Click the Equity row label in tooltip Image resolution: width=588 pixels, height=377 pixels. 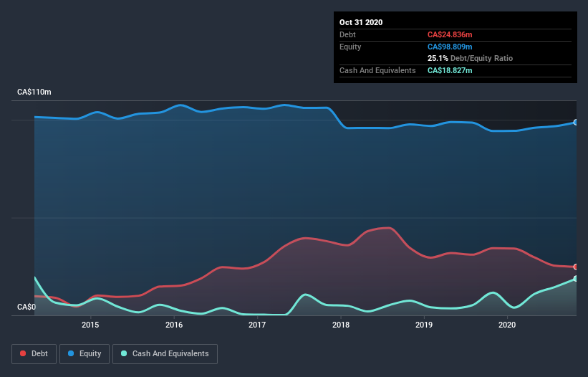click(350, 47)
